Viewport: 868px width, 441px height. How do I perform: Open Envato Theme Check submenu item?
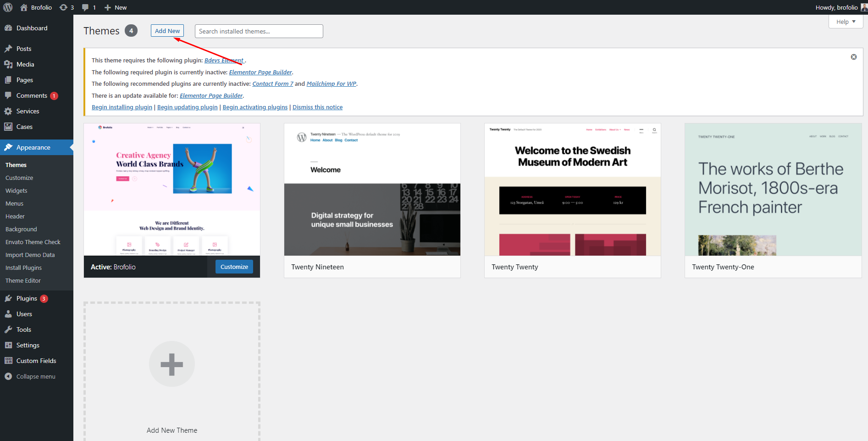pos(33,242)
